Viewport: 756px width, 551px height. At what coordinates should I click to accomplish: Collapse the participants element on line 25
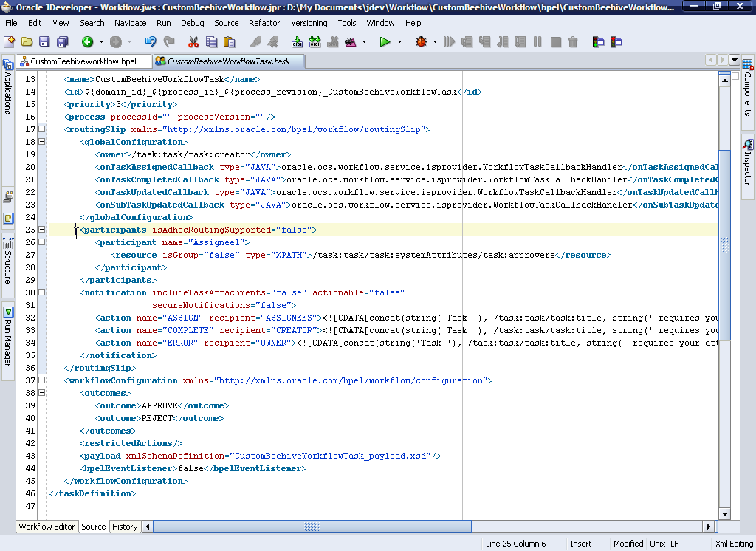pyautogui.click(x=42, y=230)
